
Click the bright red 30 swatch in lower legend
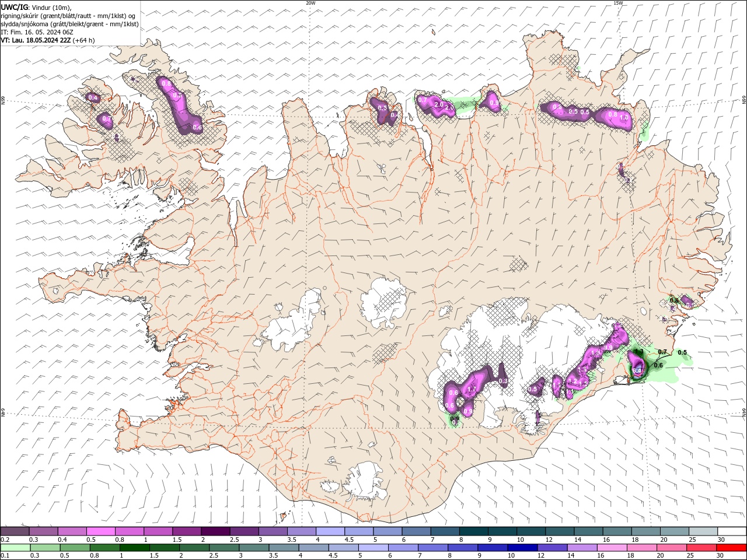coord(731,547)
